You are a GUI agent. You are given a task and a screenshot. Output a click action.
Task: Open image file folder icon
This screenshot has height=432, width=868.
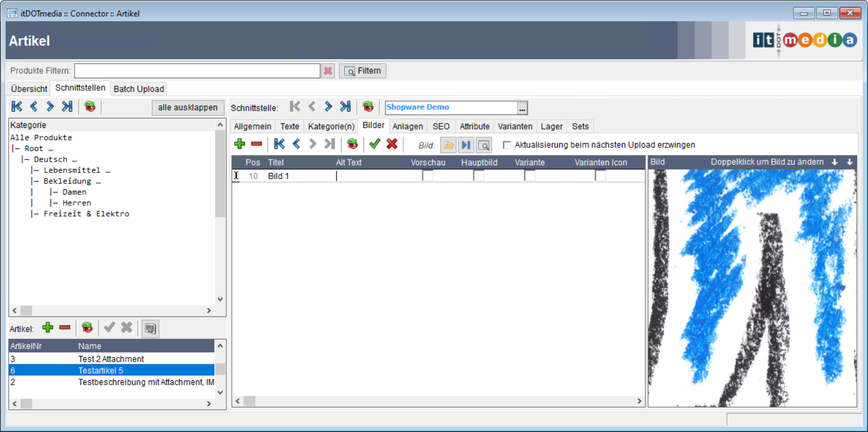[x=448, y=145]
